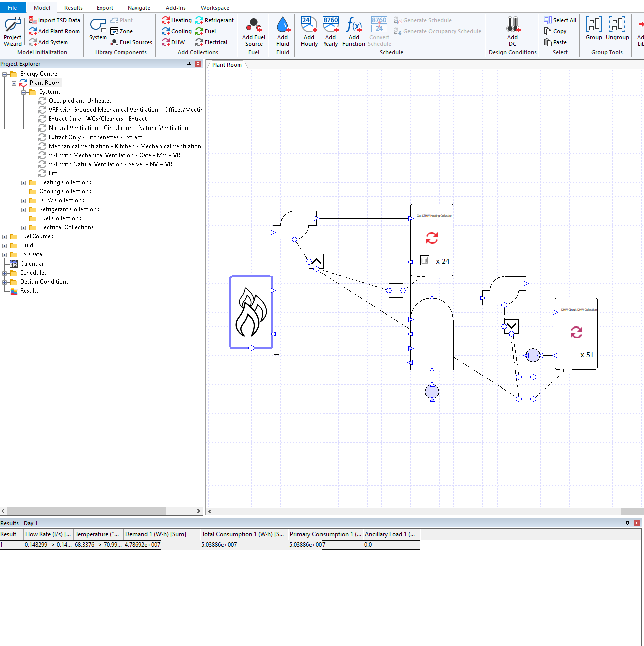This screenshot has width=644, height=646.
Task: Pin the Results - Day 1 panel
Action: pos(627,523)
